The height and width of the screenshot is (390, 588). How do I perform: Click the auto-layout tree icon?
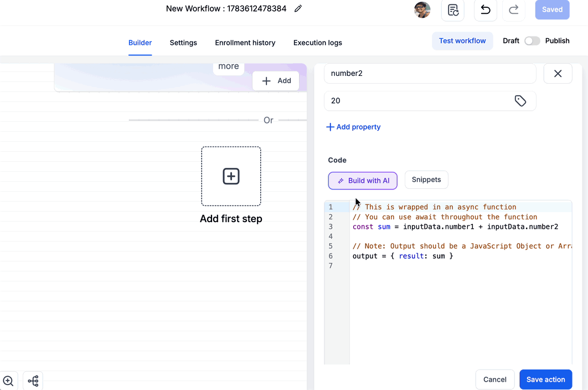pyautogui.click(x=33, y=381)
